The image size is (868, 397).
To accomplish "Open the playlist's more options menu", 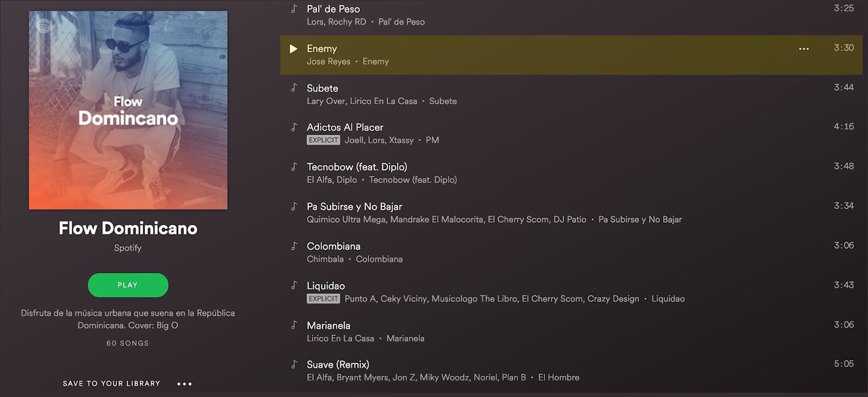I will pyautogui.click(x=184, y=384).
